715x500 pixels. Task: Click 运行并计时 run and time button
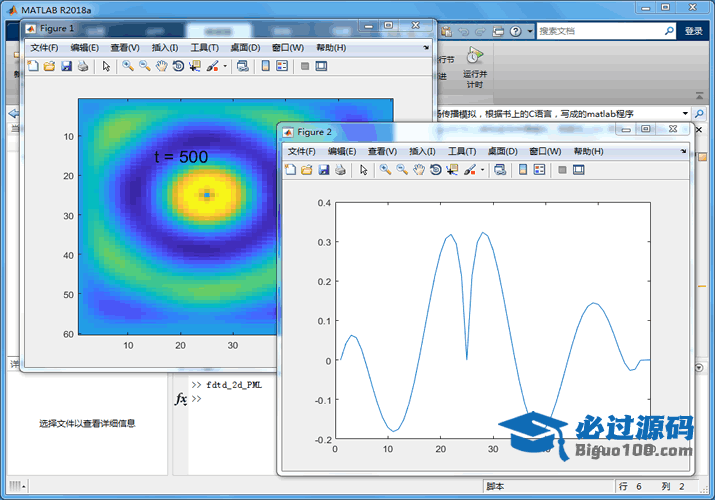(475, 67)
